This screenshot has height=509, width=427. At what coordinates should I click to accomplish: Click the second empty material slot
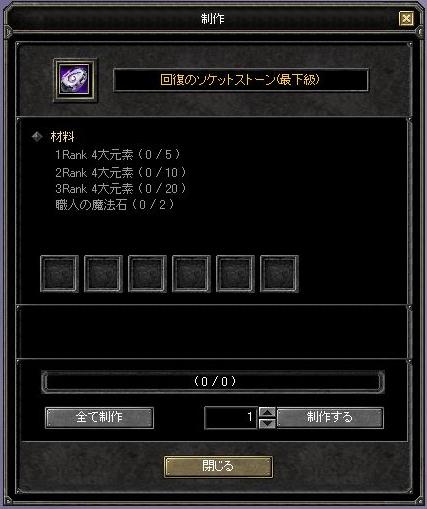click(103, 274)
